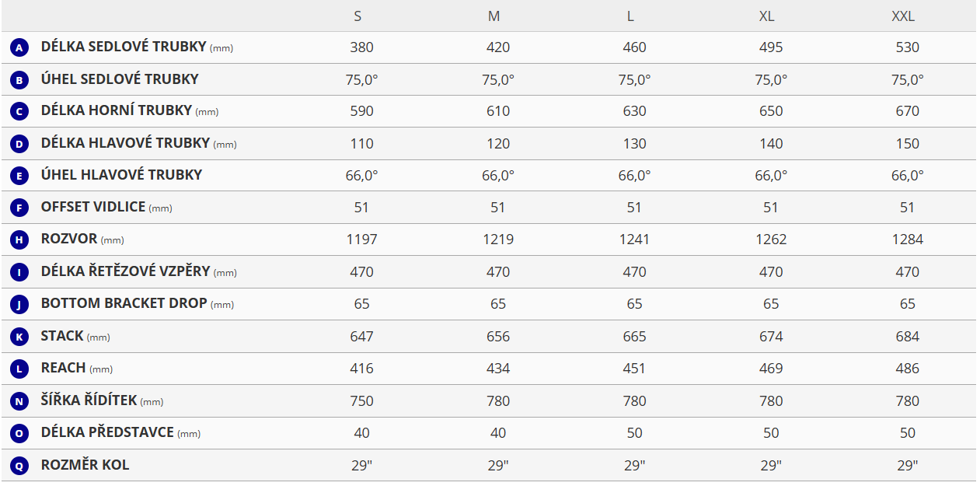Select the Rozvor value 1262 for size XL

click(x=771, y=240)
